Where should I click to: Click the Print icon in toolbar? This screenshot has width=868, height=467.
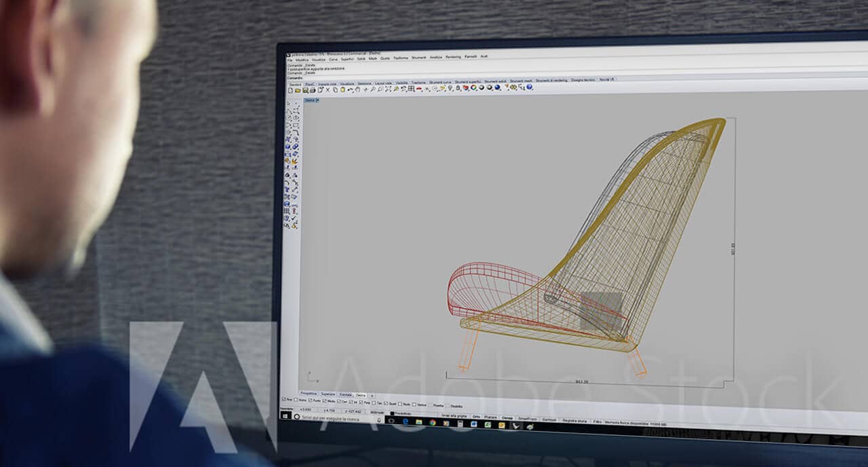313,90
